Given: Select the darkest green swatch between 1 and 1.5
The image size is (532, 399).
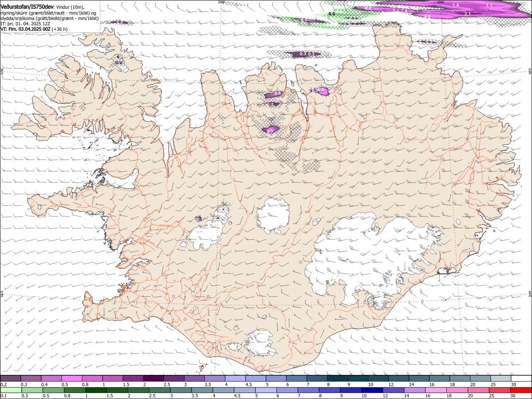Looking at the screenshot, I should pyautogui.click(x=96, y=390).
